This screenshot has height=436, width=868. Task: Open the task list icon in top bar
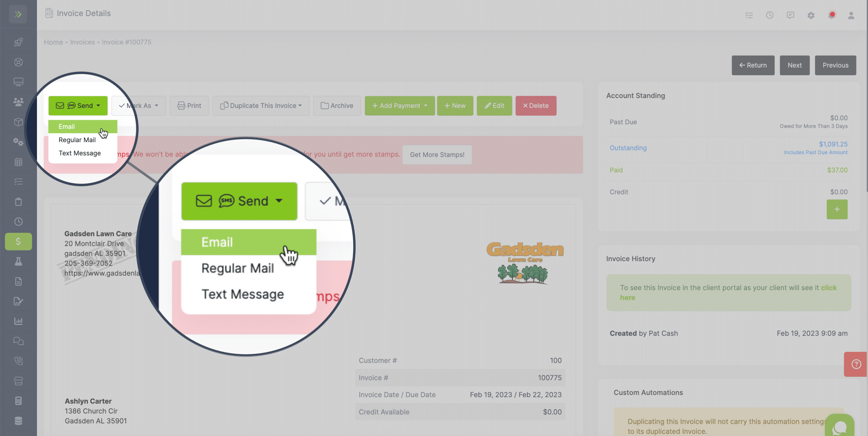pyautogui.click(x=749, y=15)
